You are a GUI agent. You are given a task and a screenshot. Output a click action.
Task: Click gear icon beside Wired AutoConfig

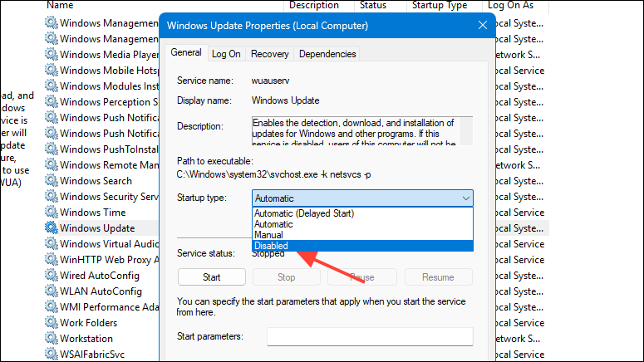click(x=52, y=275)
